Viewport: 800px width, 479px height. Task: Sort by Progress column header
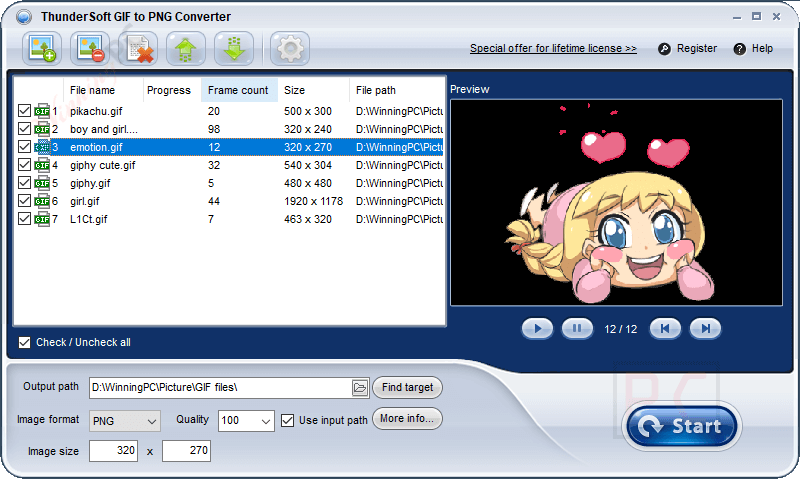click(x=172, y=90)
